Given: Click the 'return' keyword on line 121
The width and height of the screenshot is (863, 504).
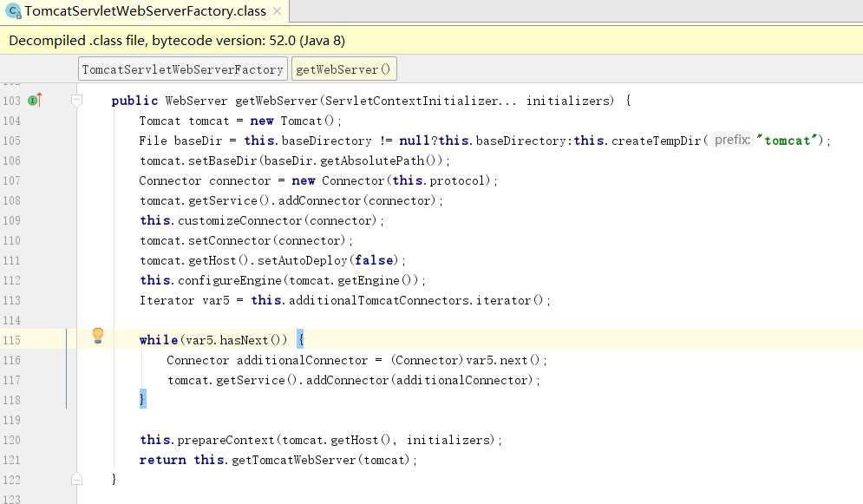Looking at the screenshot, I should (x=162, y=460).
